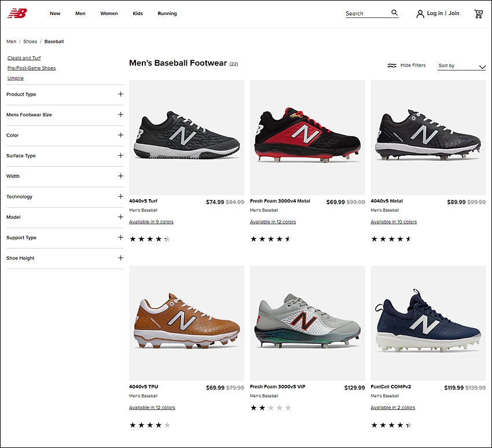The height and width of the screenshot is (448, 492).
Task: Expand the Support Type filter
Action: [65, 237]
